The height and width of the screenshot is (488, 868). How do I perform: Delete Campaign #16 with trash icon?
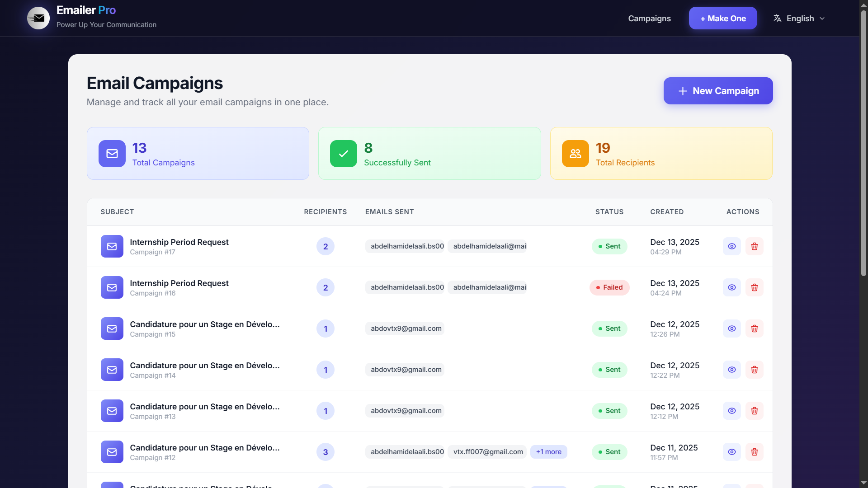[x=755, y=287]
